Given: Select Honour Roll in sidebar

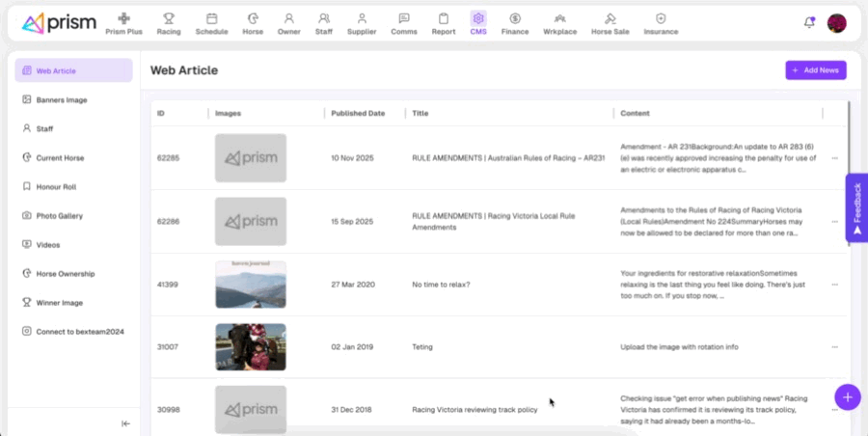Looking at the screenshot, I should click(56, 186).
